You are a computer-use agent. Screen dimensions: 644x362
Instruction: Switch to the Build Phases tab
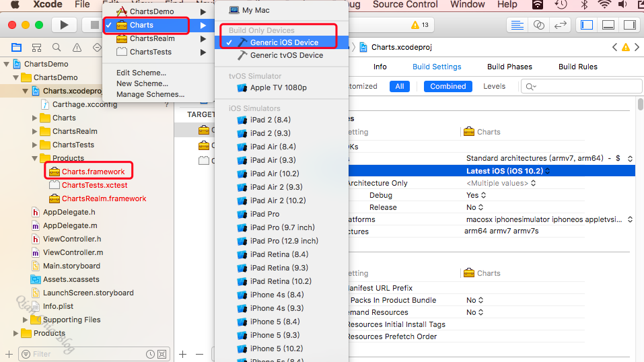(509, 67)
